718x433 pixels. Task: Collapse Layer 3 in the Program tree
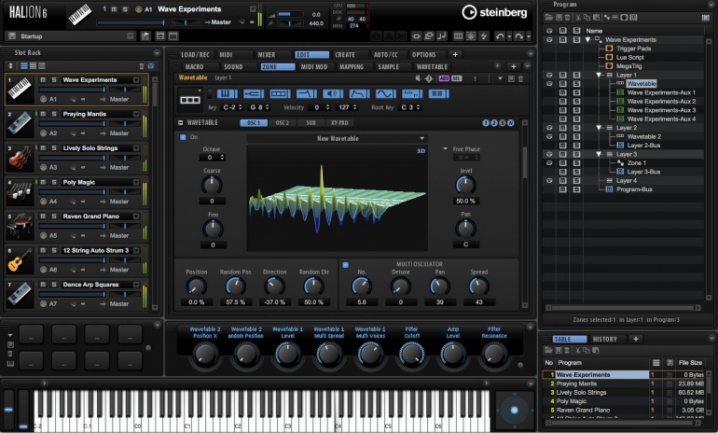[x=598, y=154]
